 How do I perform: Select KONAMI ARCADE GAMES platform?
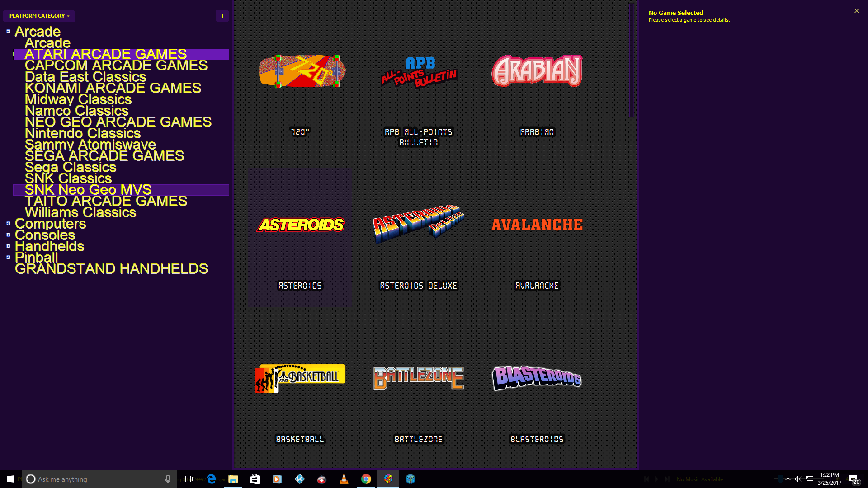coord(113,88)
